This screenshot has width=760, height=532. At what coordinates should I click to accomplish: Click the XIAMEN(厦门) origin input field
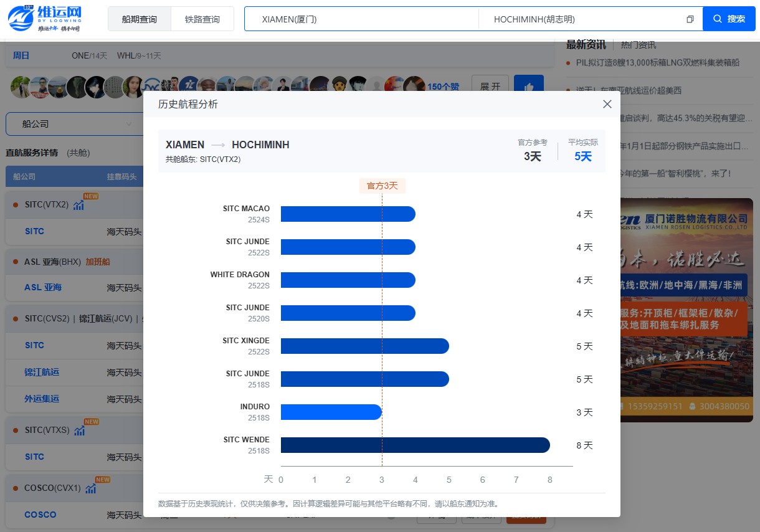coord(361,19)
